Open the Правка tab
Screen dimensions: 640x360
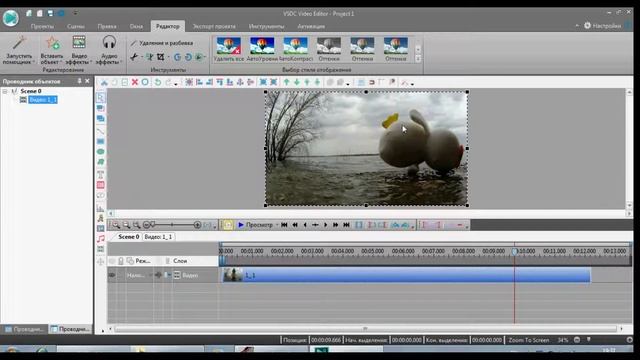pos(107,26)
